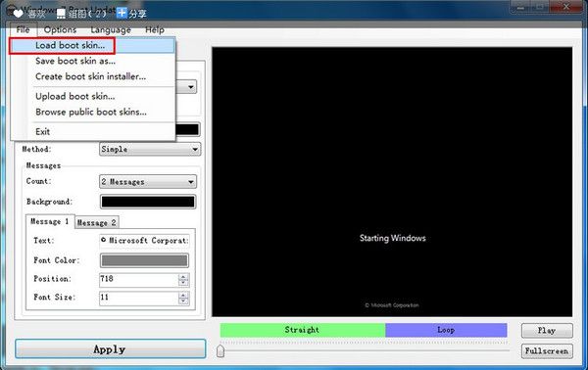
Task: Select the purple Loop segment
Action: point(446,330)
